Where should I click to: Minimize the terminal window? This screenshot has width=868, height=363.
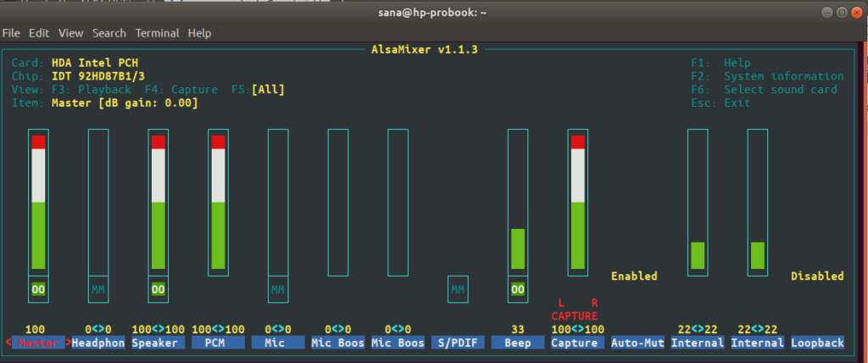[x=827, y=12]
